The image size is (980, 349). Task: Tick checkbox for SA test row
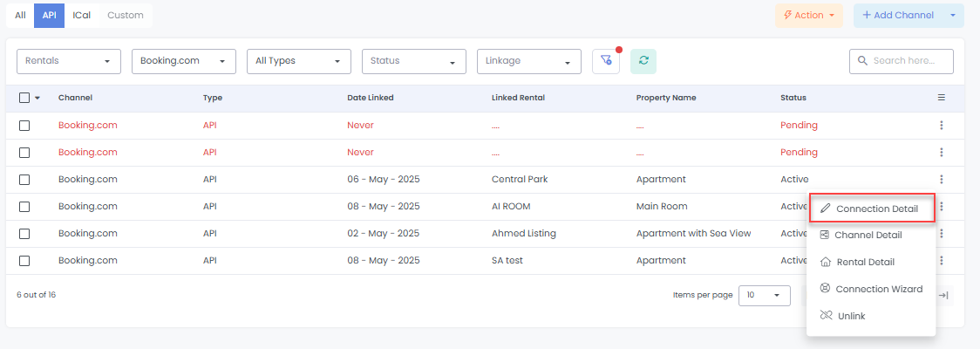click(24, 260)
